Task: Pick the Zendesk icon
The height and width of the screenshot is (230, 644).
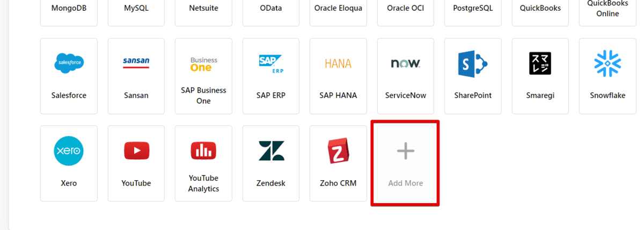Action: (x=271, y=151)
